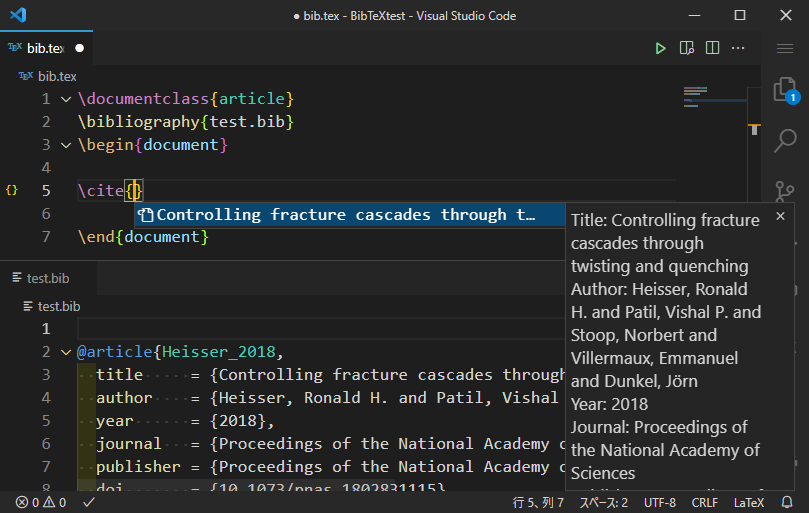809x513 pixels.
Task: Click the Build LaTeX project play icon
Action: pyautogui.click(x=660, y=48)
